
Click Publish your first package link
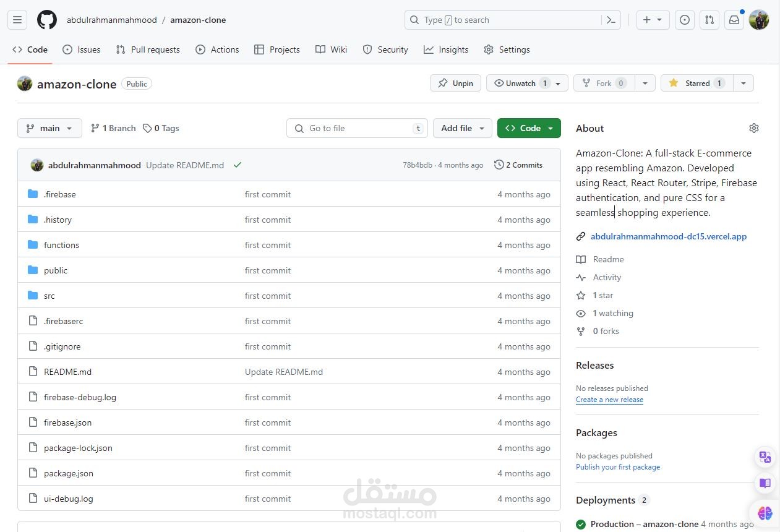[618, 467]
